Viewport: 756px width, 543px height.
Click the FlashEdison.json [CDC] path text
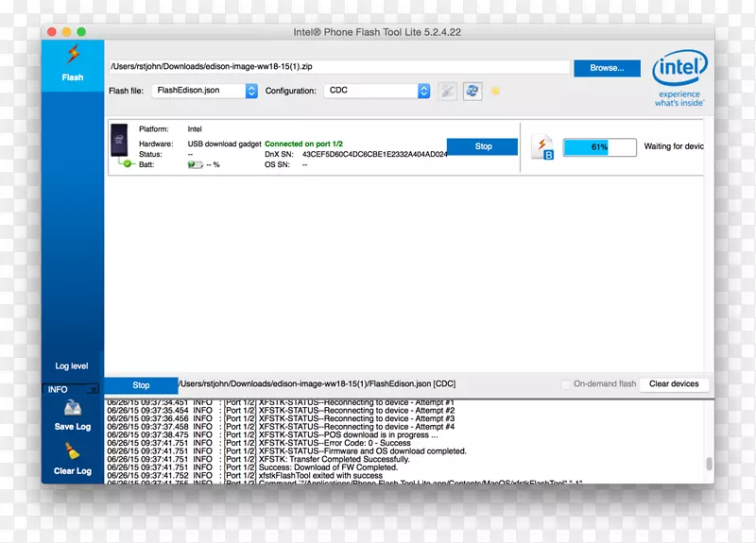click(318, 384)
